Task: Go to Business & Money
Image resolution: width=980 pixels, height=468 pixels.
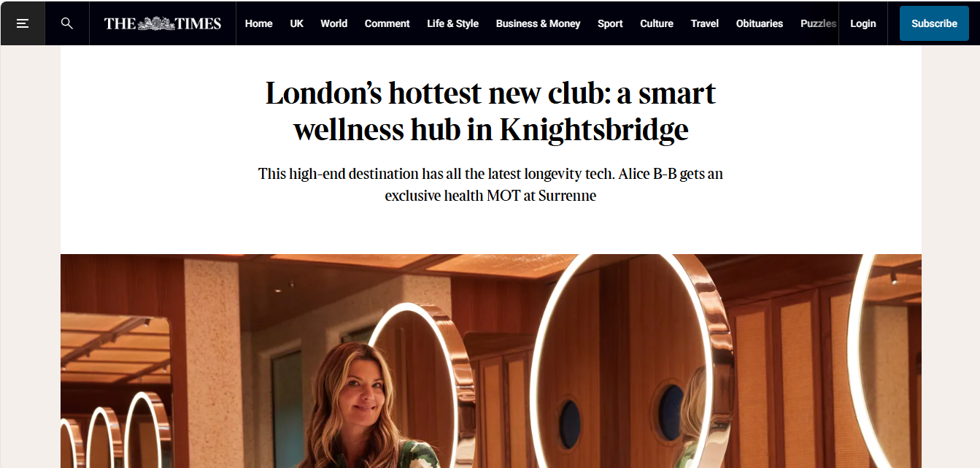Action: click(538, 23)
